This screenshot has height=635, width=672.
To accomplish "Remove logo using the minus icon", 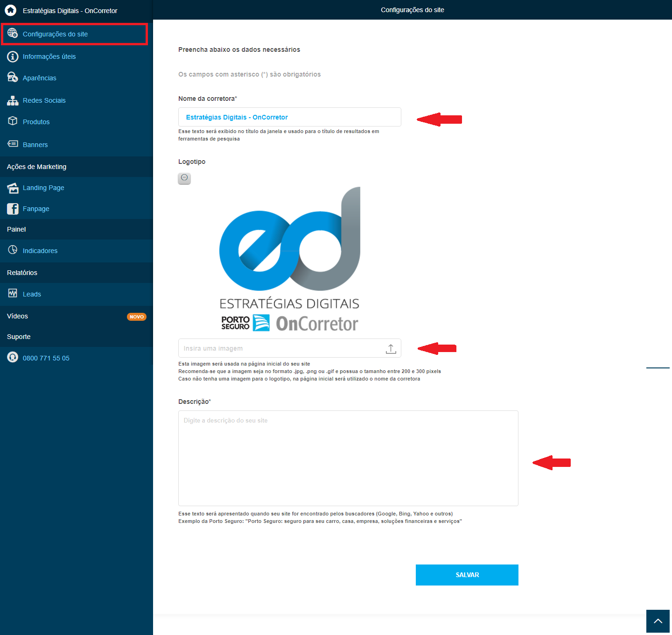I will tap(184, 178).
